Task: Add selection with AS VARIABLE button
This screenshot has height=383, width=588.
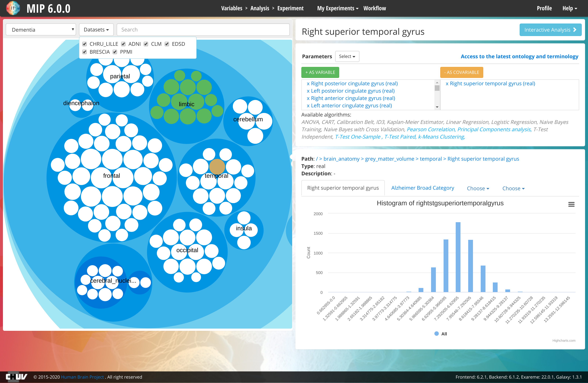Action: (320, 72)
